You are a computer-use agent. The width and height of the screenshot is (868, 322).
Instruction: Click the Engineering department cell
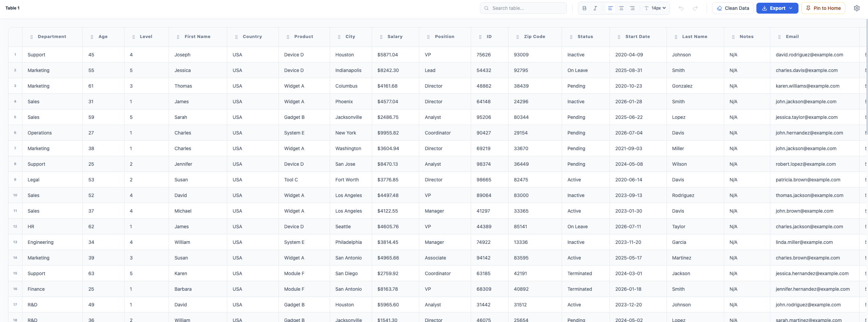52,242
